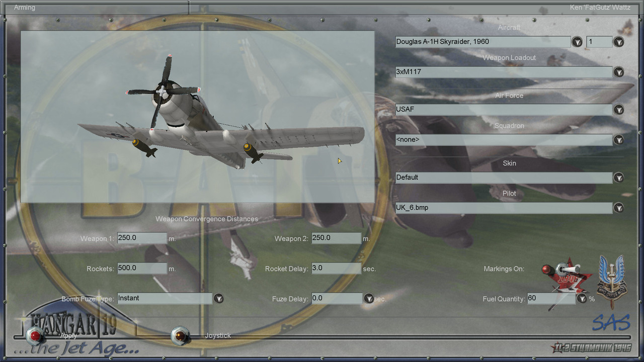Open the Fuze Delay dropdown arrow
This screenshot has height=362, width=644.
pos(369,299)
